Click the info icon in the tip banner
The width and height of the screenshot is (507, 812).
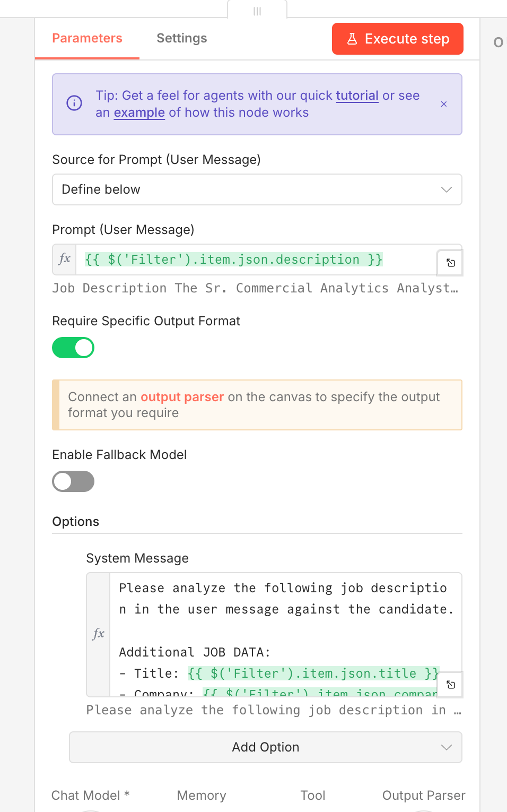(x=74, y=103)
